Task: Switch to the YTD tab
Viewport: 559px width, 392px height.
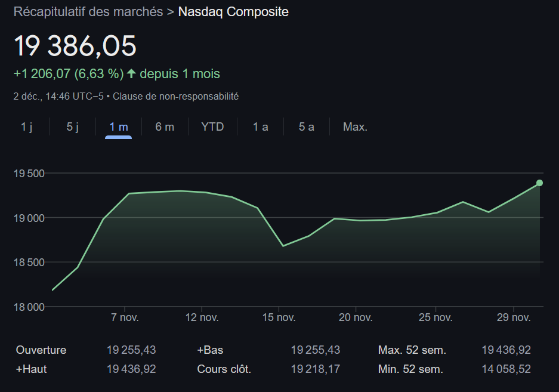Action: click(x=212, y=126)
